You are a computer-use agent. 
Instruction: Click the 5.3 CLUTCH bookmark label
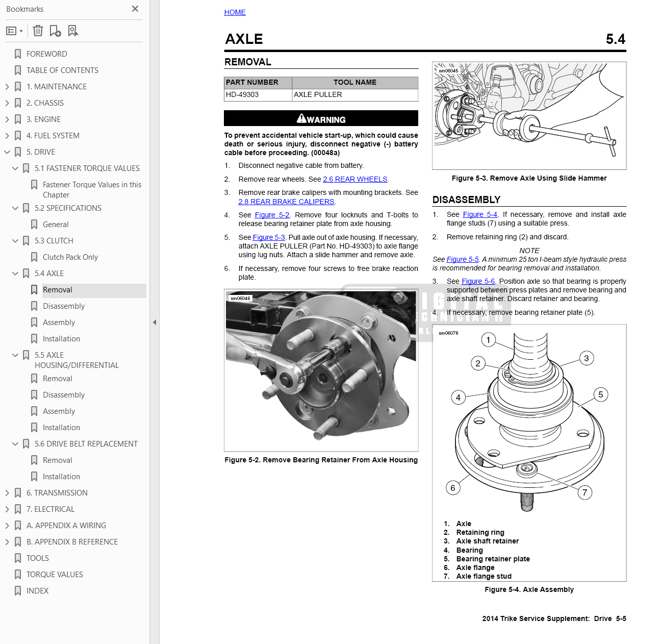pos(54,241)
